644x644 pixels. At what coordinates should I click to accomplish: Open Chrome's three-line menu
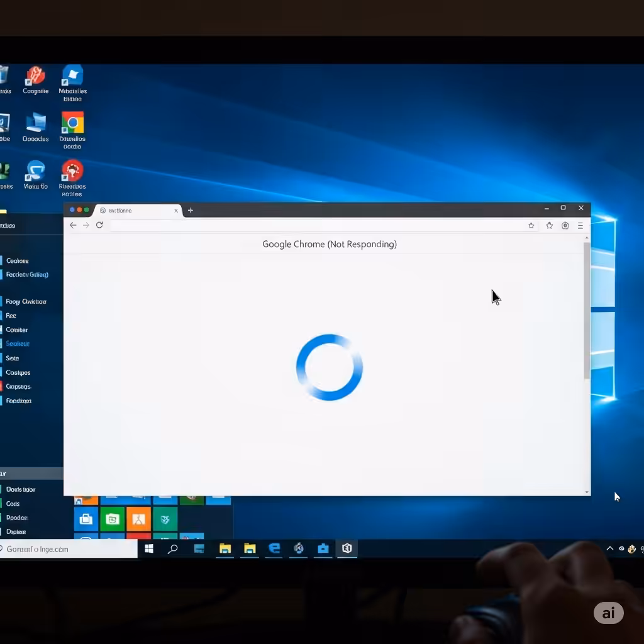(580, 226)
